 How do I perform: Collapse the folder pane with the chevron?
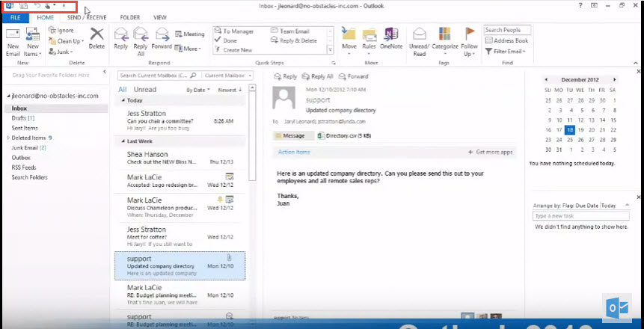104,72
